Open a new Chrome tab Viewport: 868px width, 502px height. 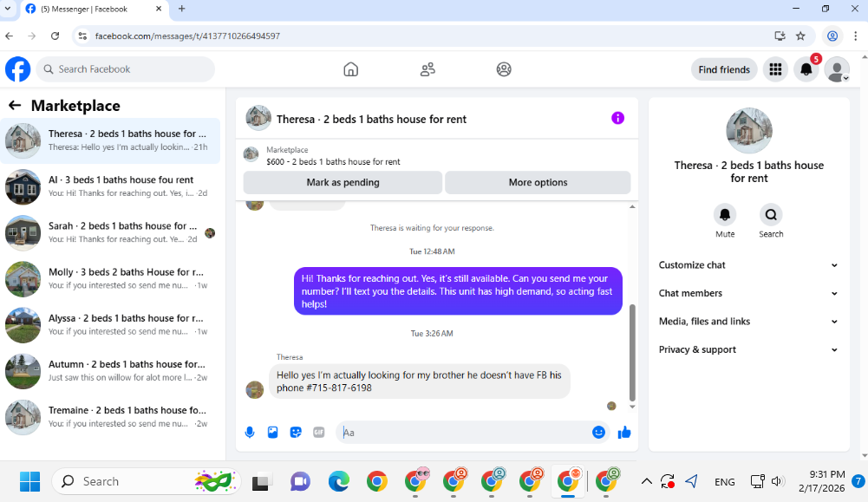(181, 9)
